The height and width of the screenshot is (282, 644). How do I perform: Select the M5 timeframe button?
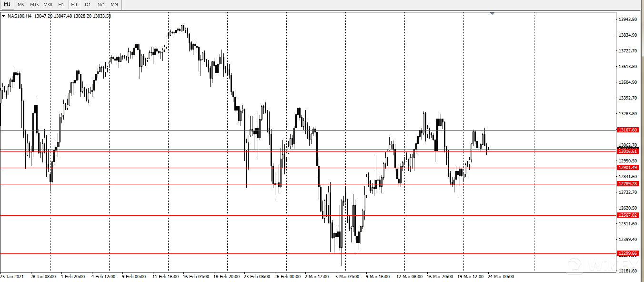21,4
